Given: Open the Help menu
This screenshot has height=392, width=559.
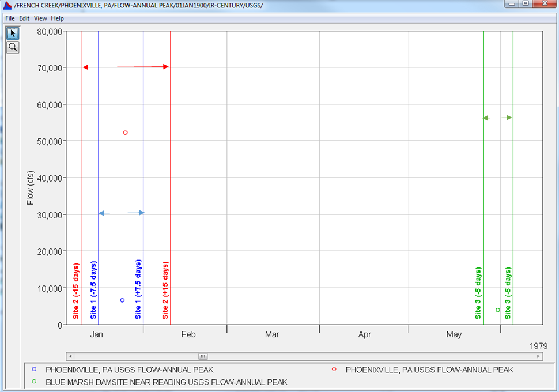Looking at the screenshot, I should (57, 18).
